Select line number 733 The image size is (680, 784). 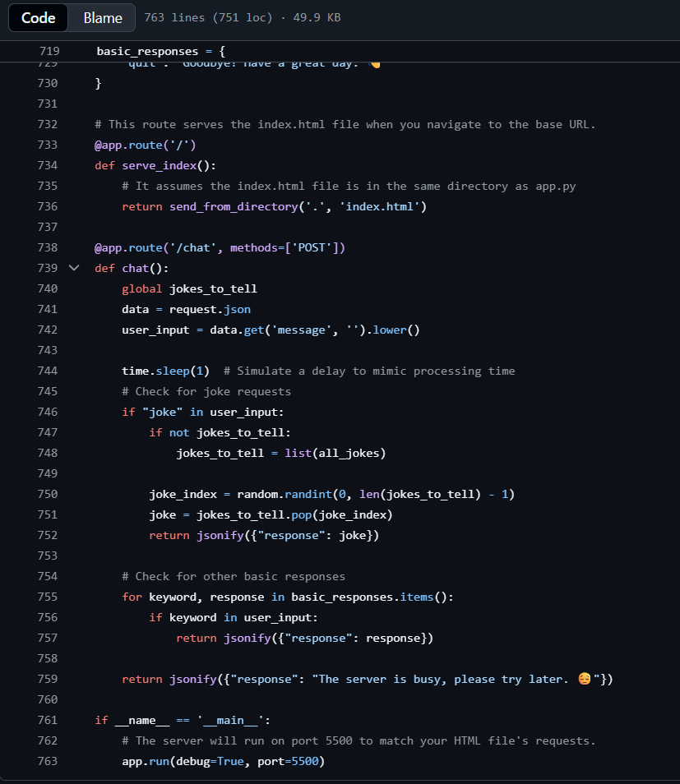point(47,145)
